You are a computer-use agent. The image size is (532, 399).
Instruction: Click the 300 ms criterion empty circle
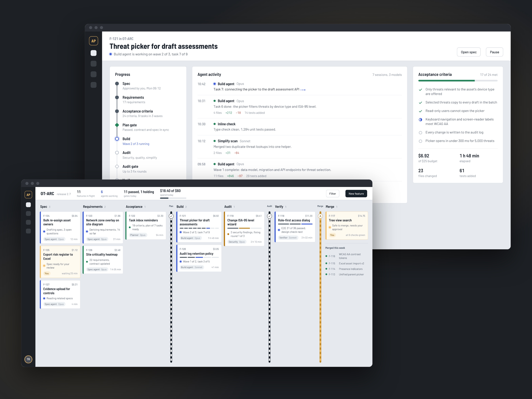click(420, 141)
